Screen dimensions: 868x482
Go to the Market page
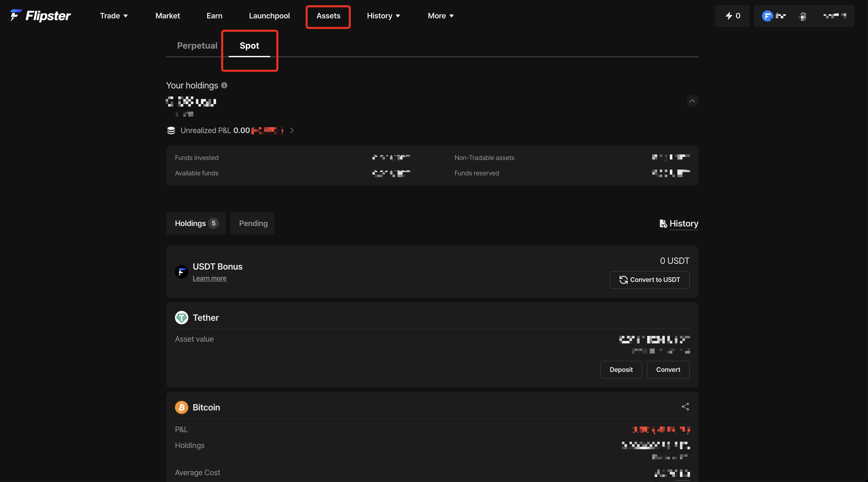coord(167,16)
